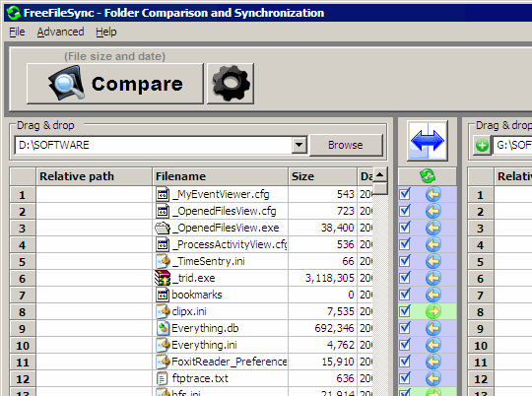Select Everything.ini filename
532x396 pixels.
pyautogui.click(x=205, y=345)
